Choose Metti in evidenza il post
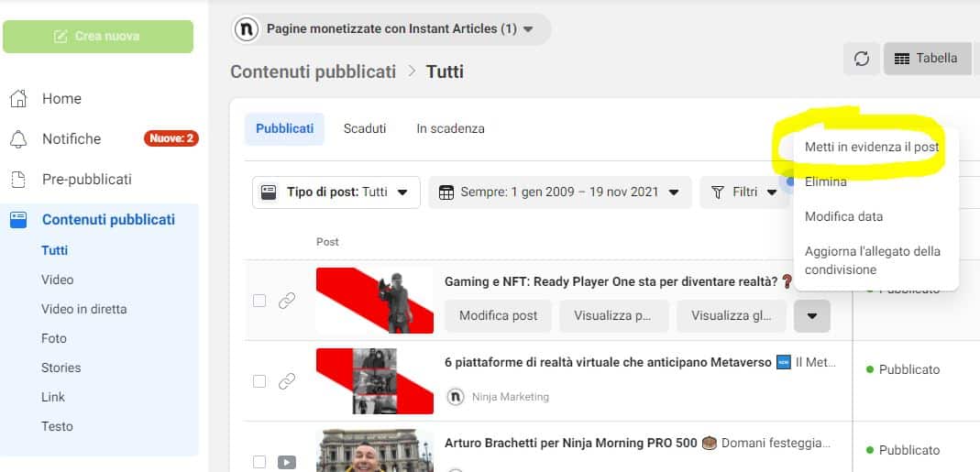980x472 pixels. 871,147
